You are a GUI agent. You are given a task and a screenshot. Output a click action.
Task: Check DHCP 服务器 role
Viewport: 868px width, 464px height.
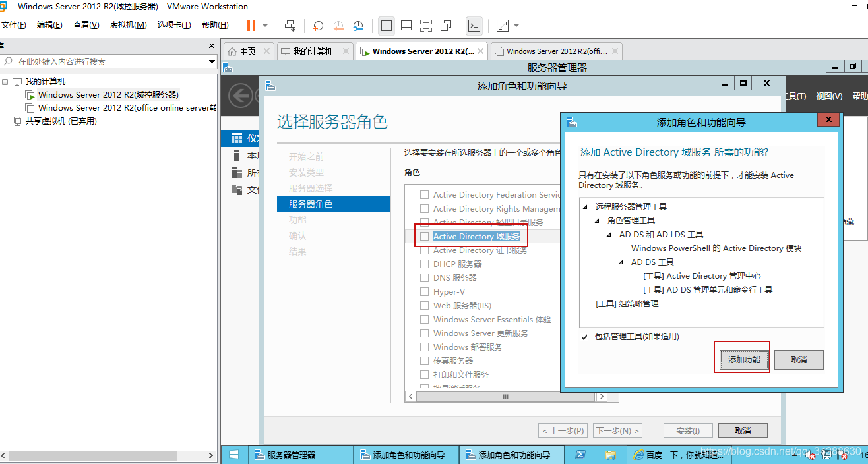tap(425, 264)
